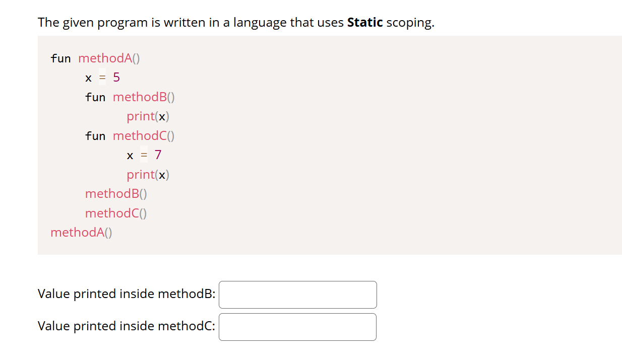Viewport: 622px width, 364px height.
Task: Click the input field next to methodC
Action: point(297,326)
